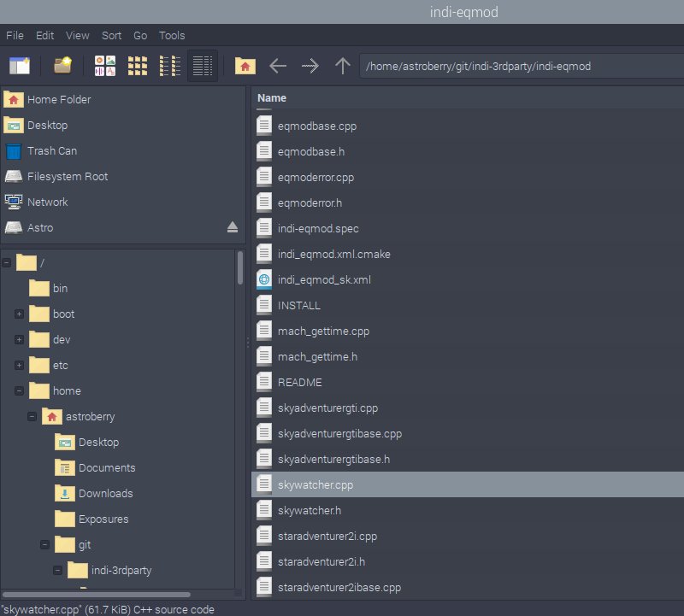Open Network in places sidebar
The image size is (684, 616).
point(122,202)
